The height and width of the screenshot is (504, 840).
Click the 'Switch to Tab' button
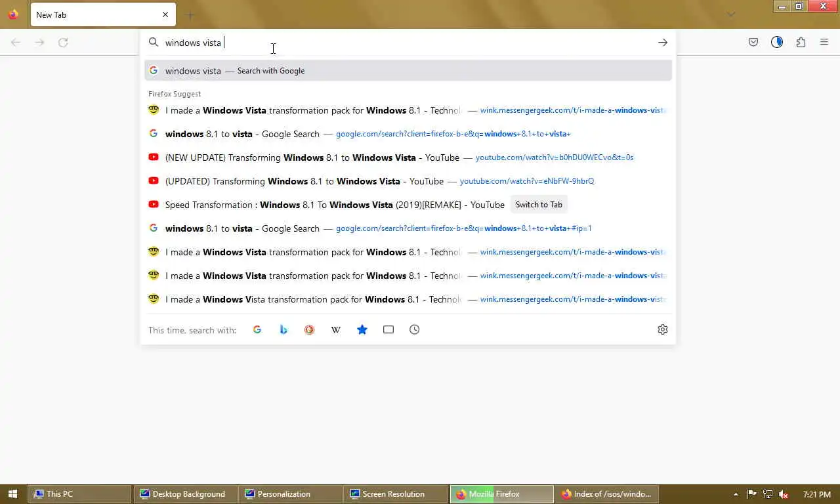coord(539,205)
